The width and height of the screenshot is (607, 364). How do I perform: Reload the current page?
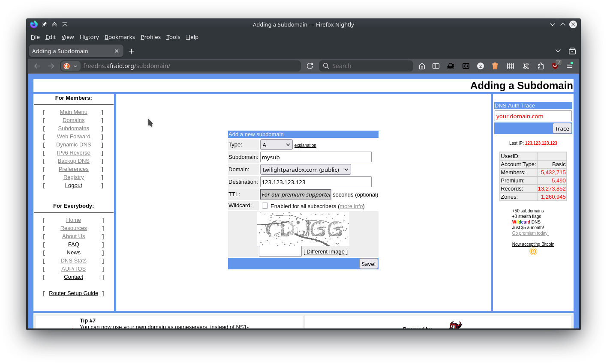click(x=310, y=66)
